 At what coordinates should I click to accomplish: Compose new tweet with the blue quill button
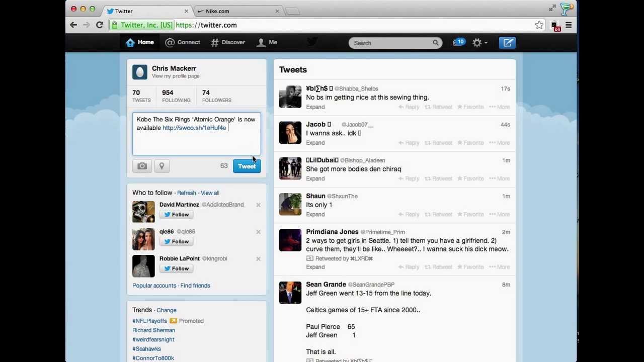(508, 43)
